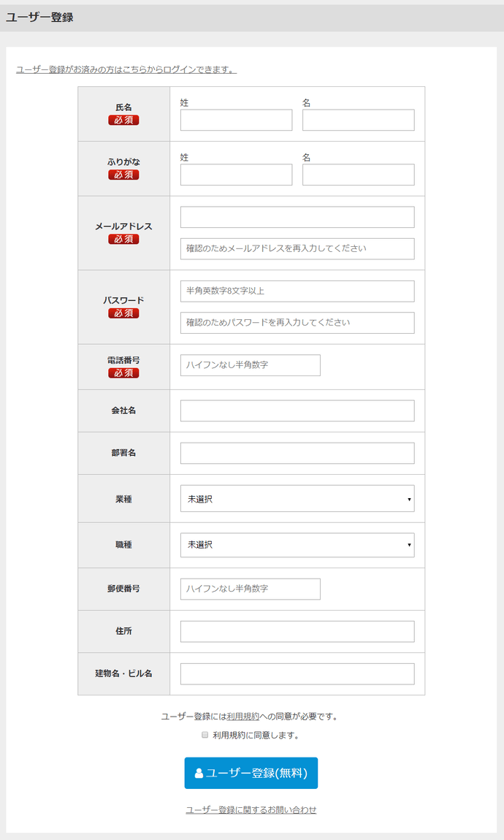504x840 pixels.
Task: Click the password confirmation re-entry field
Action: tap(297, 323)
